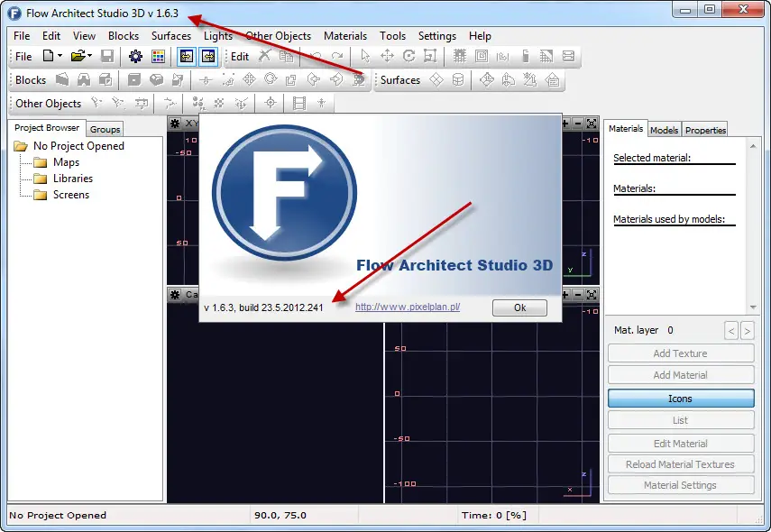Click the Edit Material button
This screenshot has width=771, height=532.
click(681, 444)
